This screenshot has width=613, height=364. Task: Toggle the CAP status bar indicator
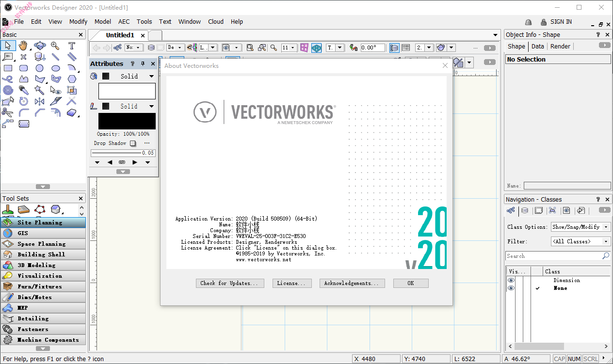559,359
